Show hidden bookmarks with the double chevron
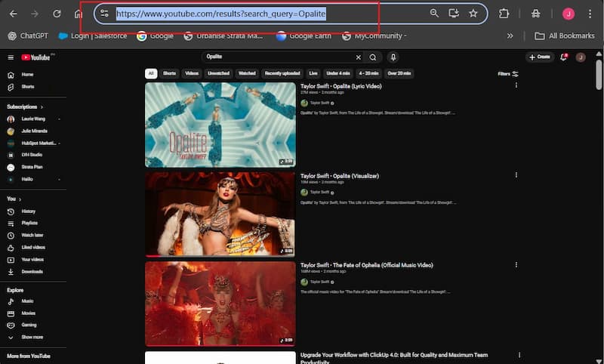Image resolution: width=604 pixels, height=364 pixels. (510, 35)
